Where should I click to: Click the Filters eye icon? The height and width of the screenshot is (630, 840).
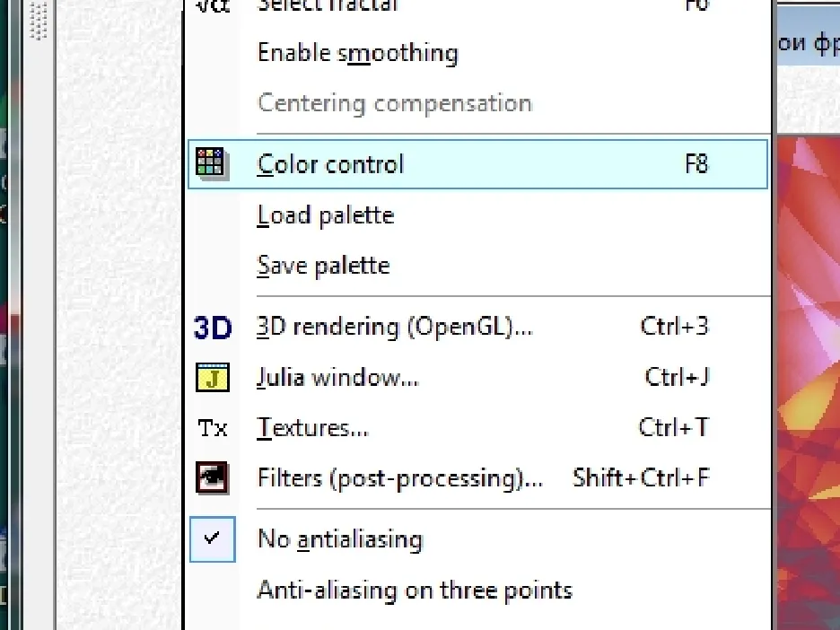pos(212,477)
